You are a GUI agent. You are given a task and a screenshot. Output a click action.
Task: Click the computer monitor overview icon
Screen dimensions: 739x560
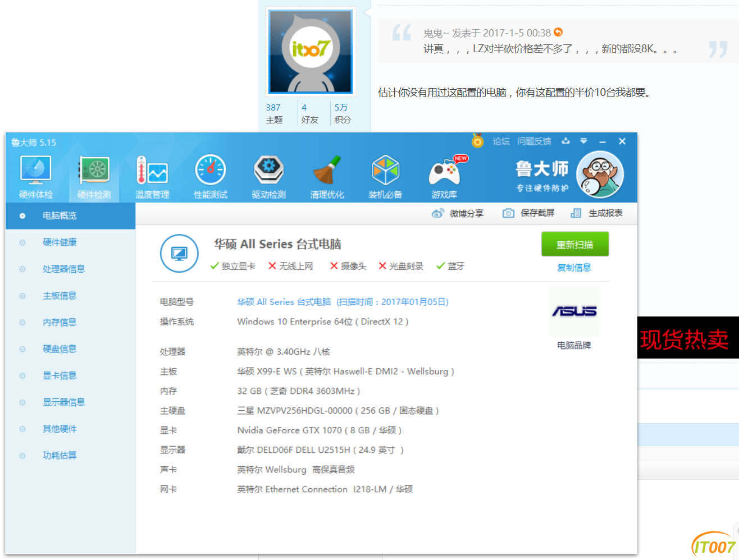[x=179, y=254]
